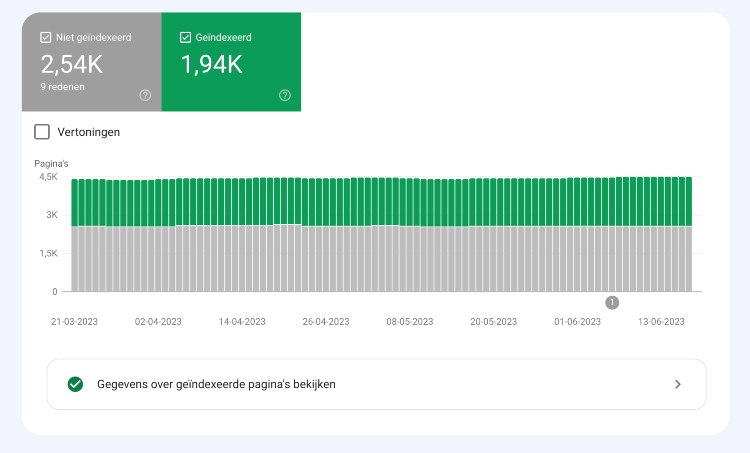Click the 1,5K y-axis label
The height and width of the screenshot is (453, 750).
click(x=49, y=254)
